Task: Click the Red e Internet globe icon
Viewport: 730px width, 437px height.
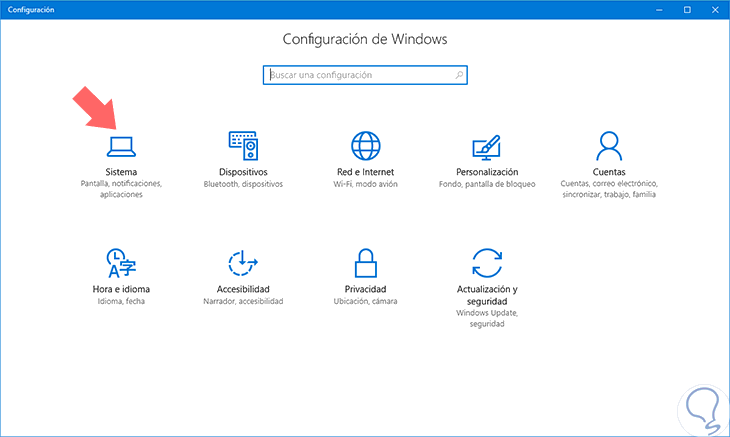Action: pos(365,146)
